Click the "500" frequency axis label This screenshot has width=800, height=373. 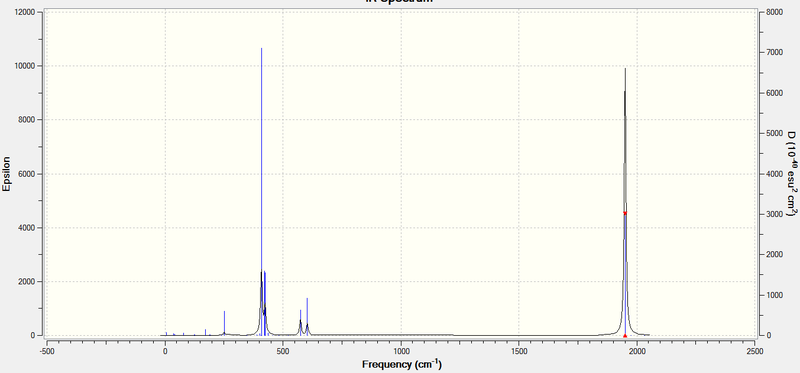[283, 352]
